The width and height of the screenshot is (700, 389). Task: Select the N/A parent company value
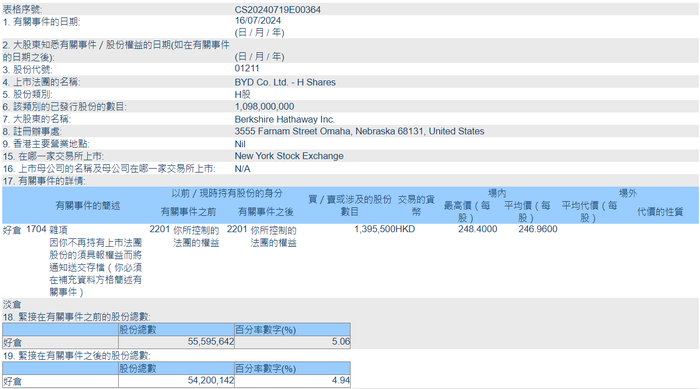coord(242,169)
